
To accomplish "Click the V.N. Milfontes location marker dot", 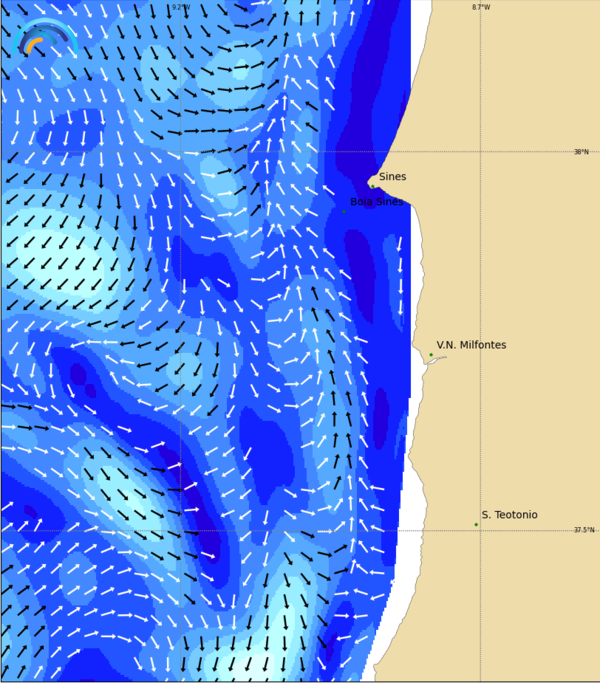I will [x=431, y=354].
